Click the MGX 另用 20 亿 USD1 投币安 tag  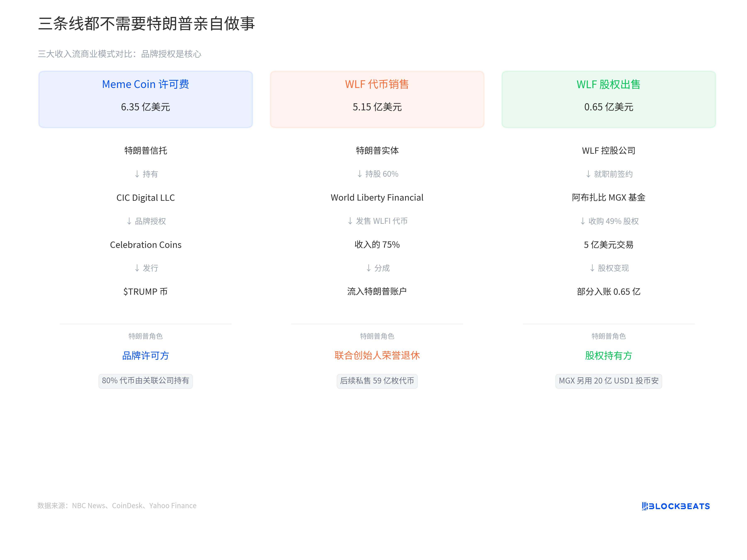[x=609, y=381]
